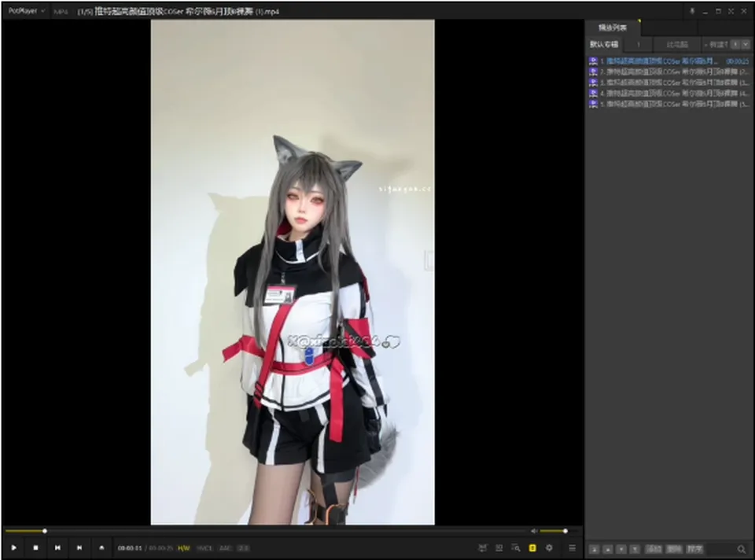The image size is (755, 560).
Task: Move selected playlist item up
Action: [x=608, y=550]
